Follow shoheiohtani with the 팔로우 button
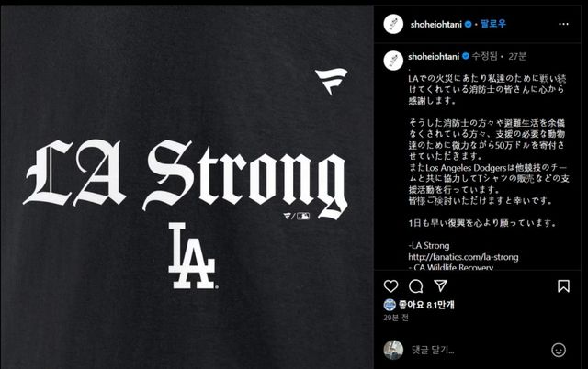588x369 pixels. (492, 25)
